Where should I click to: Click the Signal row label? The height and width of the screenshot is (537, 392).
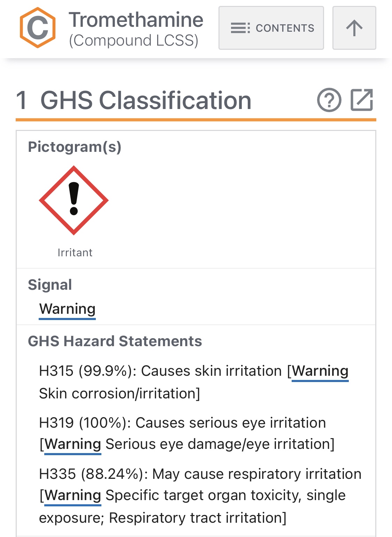coord(50,285)
